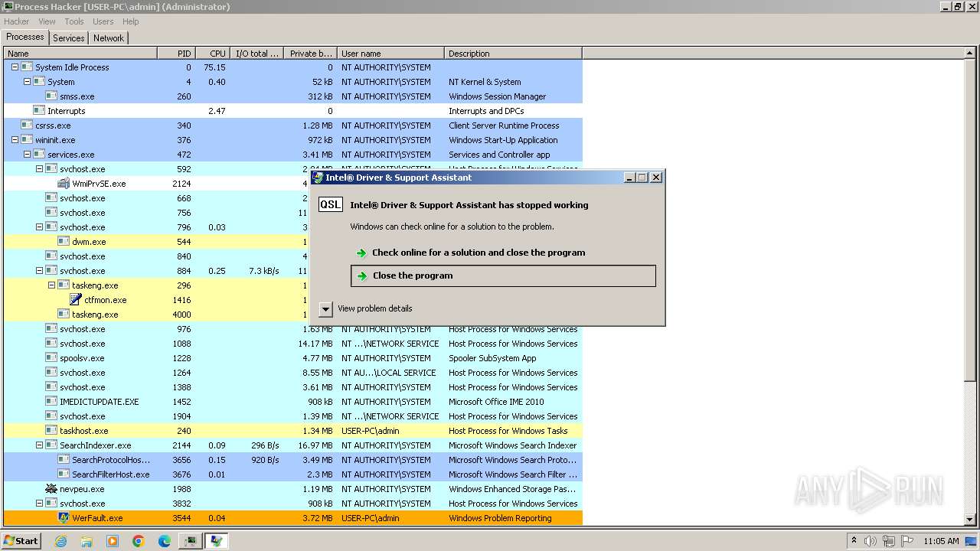Click the Interrupts row icon
Image resolution: width=980 pixels, height=551 pixels.
[39, 111]
